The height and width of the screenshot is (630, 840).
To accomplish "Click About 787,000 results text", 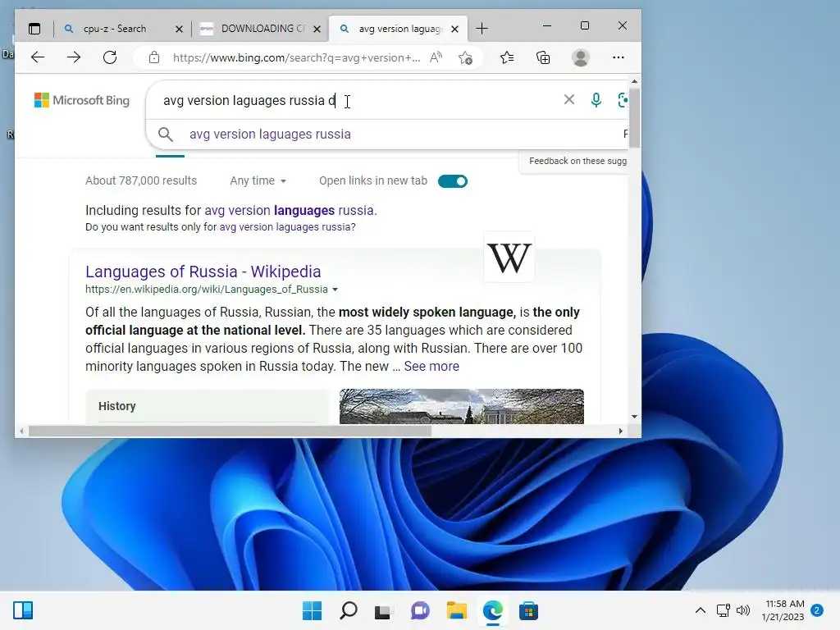I will (141, 181).
